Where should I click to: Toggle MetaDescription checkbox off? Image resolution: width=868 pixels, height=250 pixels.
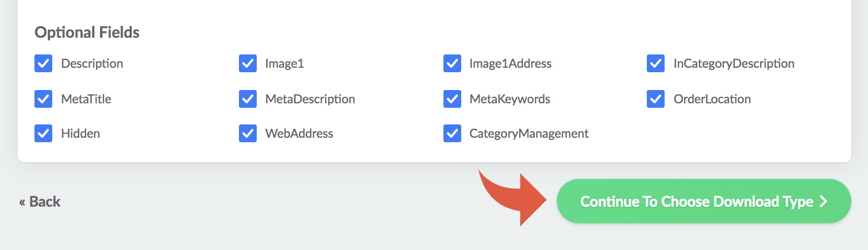(x=248, y=99)
